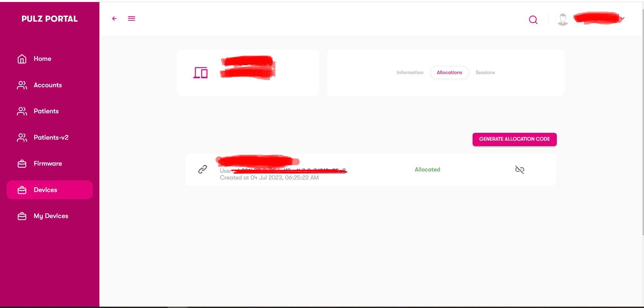Viewport: 644px width, 308px height.
Task: Switch to the Information tab
Action: click(410, 72)
